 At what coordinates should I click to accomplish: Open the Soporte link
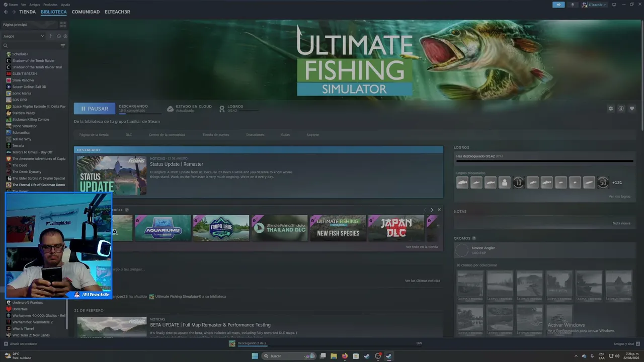[312, 135]
